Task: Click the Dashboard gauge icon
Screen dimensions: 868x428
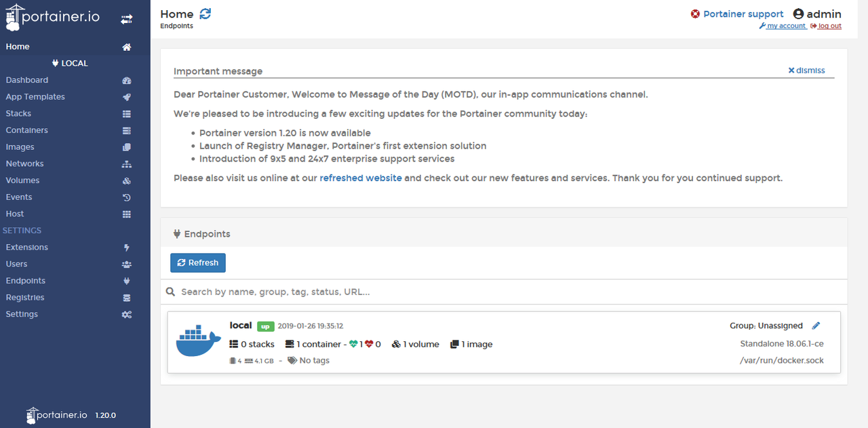Action: 127,80
